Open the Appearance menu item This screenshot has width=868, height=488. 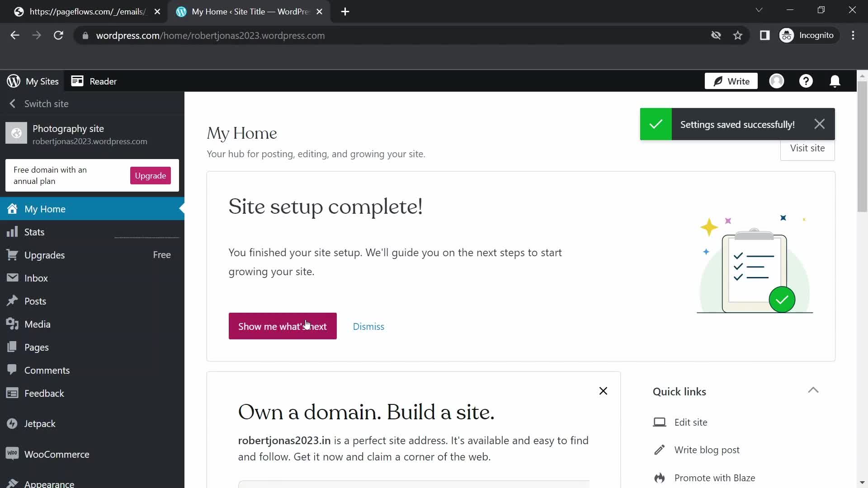(x=49, y=483)
